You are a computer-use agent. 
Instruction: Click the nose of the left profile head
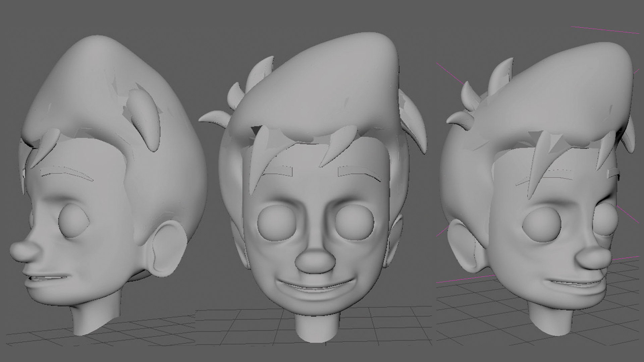23,252
